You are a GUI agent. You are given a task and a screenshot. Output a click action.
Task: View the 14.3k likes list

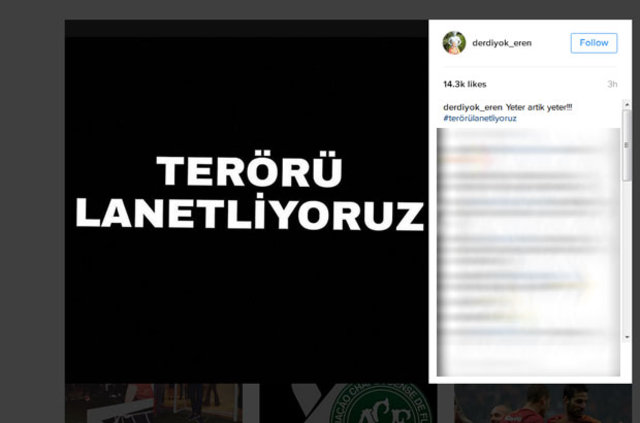pos(464,85)
